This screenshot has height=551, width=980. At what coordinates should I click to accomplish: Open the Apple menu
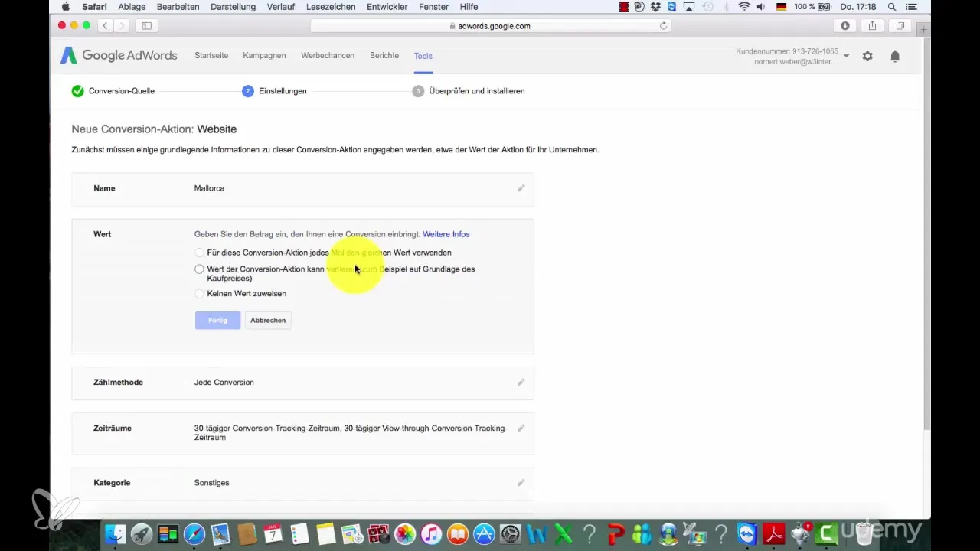tap(66, 7)
